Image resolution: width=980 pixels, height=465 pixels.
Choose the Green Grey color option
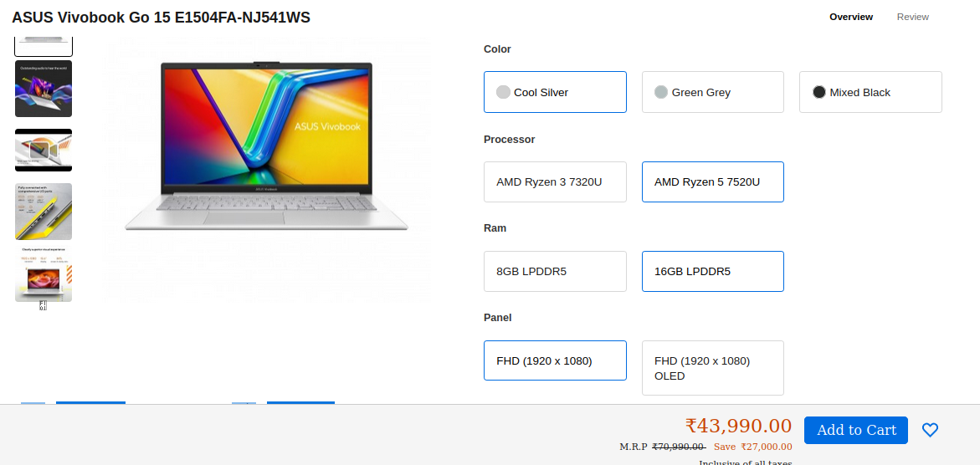click(712, 92)
